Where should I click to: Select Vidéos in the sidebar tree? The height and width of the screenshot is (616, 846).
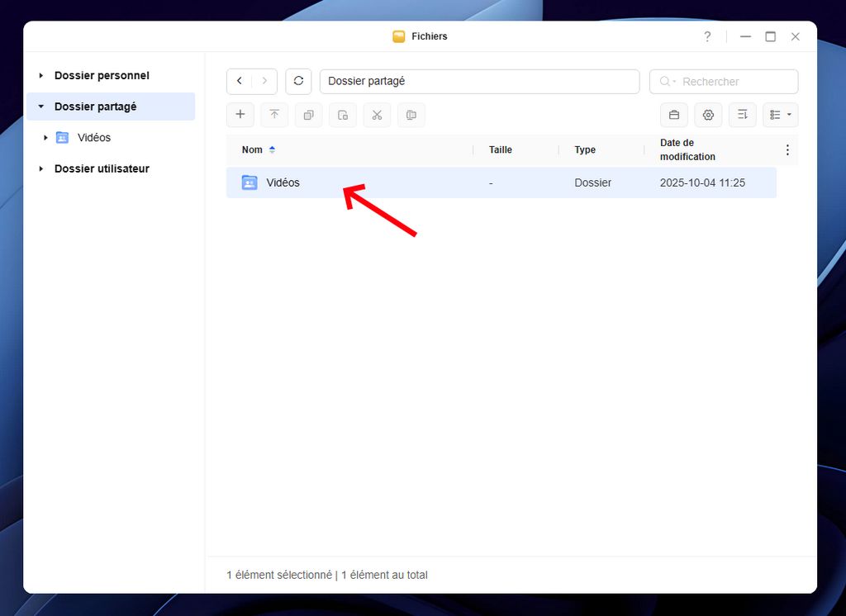(93, 138)
